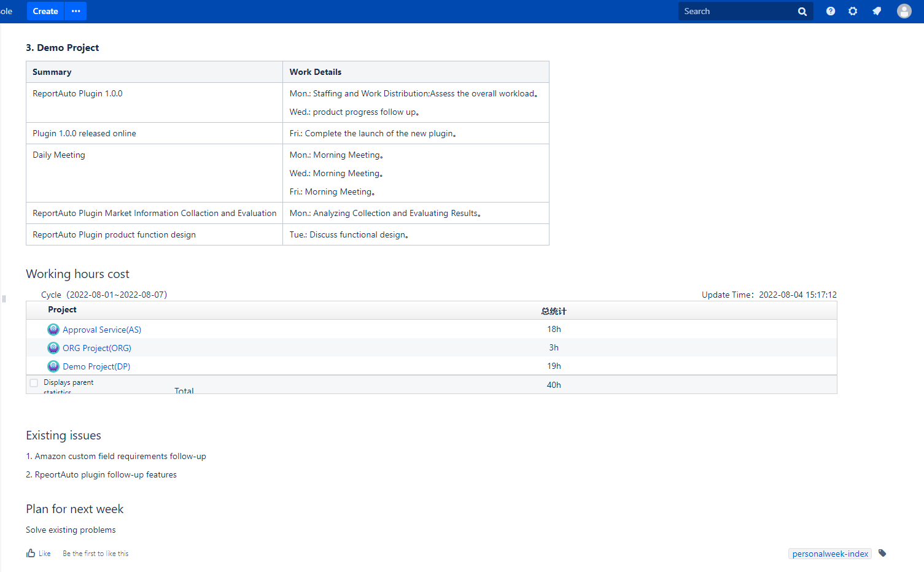Click the search magnifier icon

[x=802, y=12]
